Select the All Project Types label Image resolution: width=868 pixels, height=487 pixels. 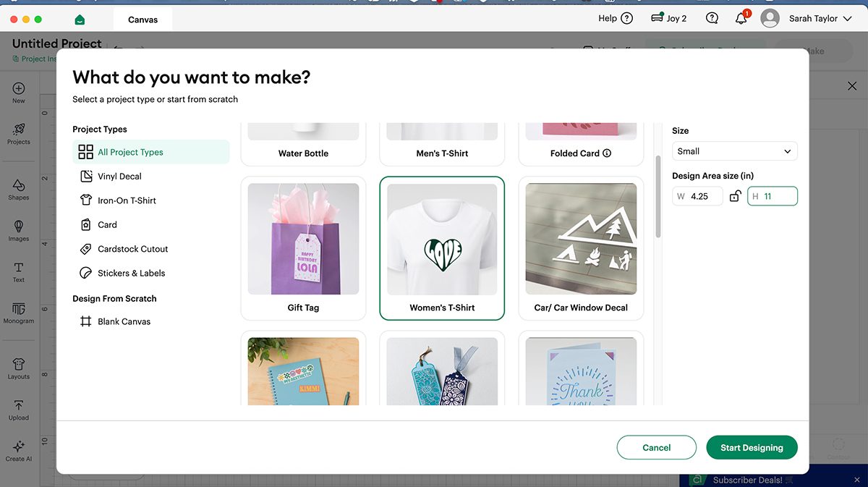(130, 152)
